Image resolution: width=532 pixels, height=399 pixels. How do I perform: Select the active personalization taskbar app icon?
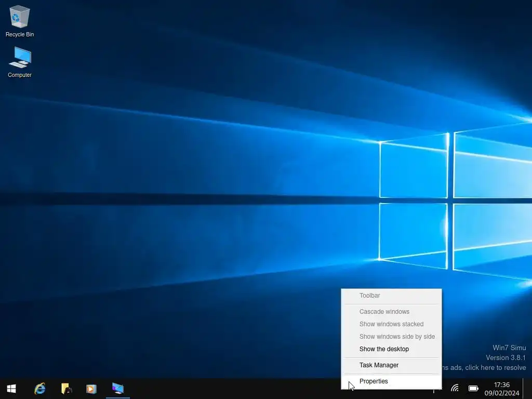118,389
